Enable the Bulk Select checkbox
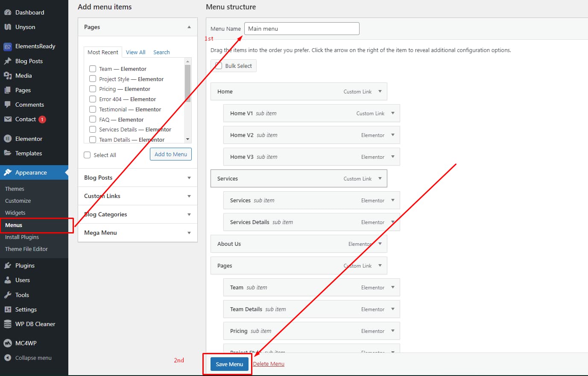 point(219,66)
